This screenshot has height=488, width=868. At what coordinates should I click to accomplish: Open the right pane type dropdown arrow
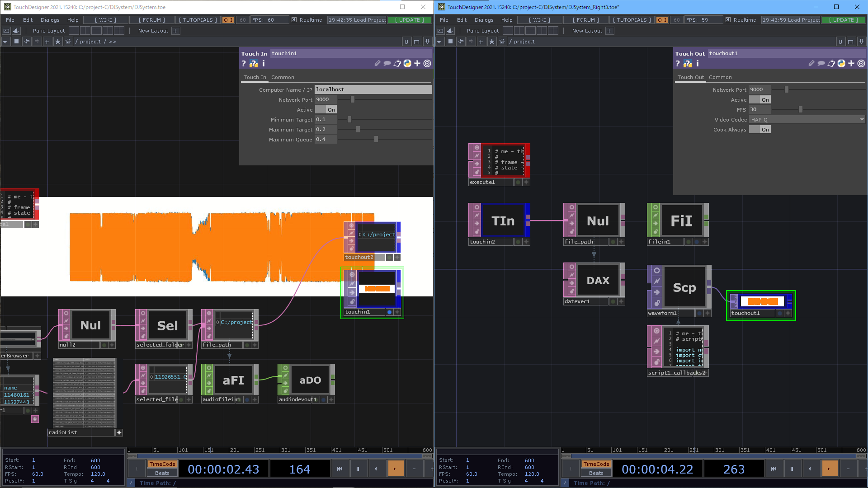(x=439, y=42)
